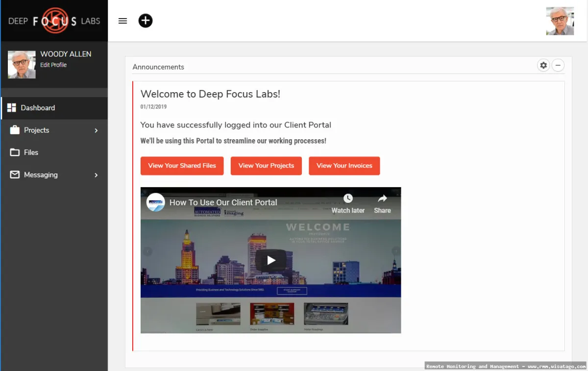588x371 pixels.
Task: Click the Dashboard grid icon
Action: (x=12, y=108)
